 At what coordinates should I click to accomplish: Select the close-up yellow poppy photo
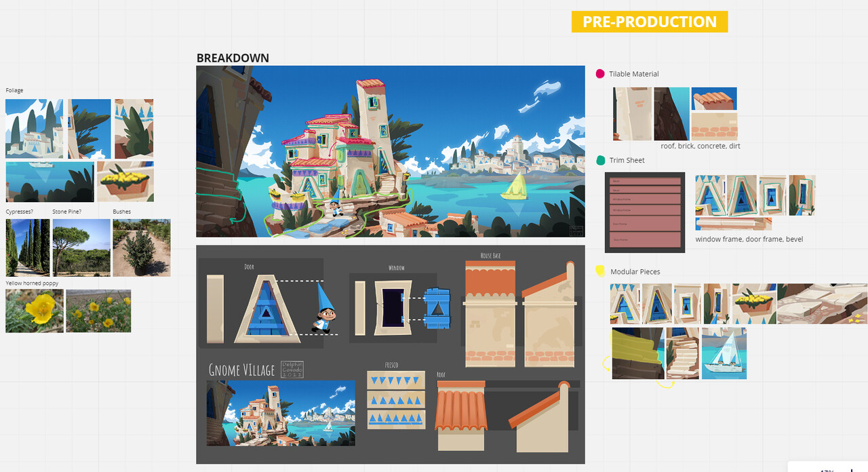coord(35,311)
